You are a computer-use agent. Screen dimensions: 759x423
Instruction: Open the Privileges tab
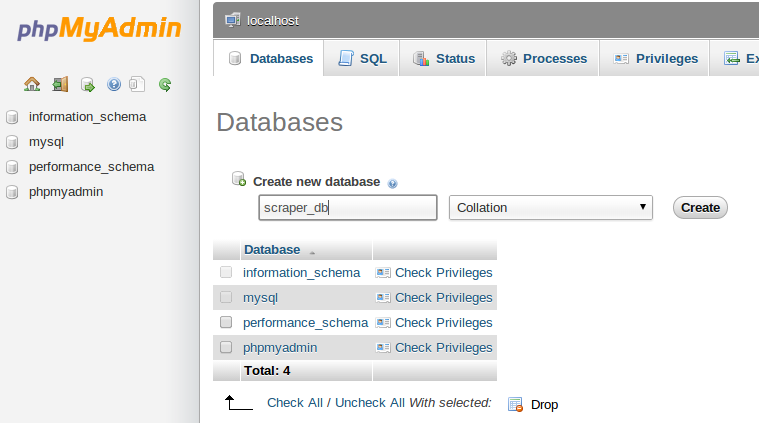click(x=654, y=59)
